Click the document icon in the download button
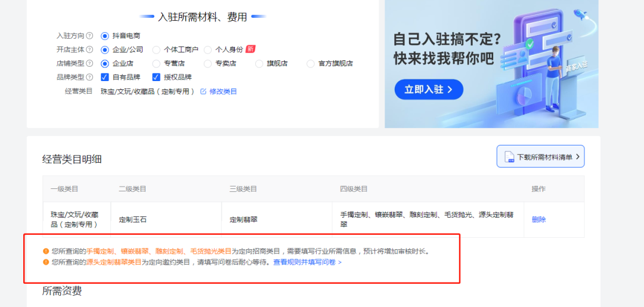644x307 pixels. point(509,157)
